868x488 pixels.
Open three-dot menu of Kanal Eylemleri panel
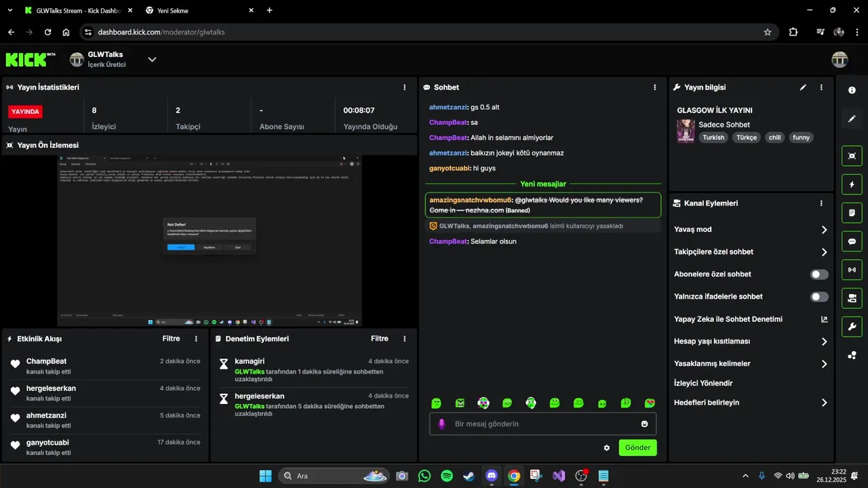click(x=821, y=203)
